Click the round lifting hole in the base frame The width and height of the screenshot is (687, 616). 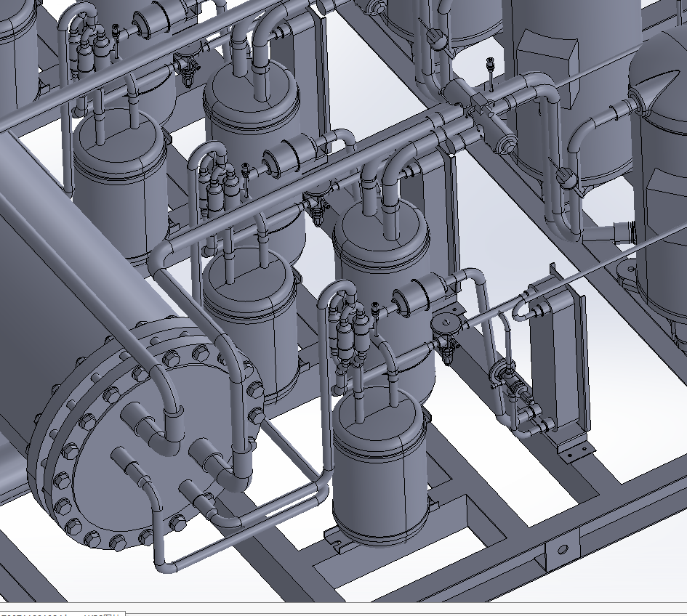[x=563, y=549]
